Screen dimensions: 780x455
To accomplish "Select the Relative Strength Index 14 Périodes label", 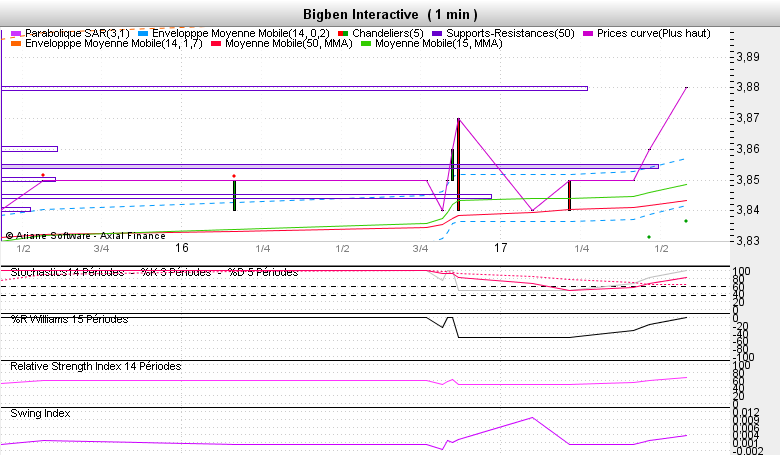I will click(96, 367).
